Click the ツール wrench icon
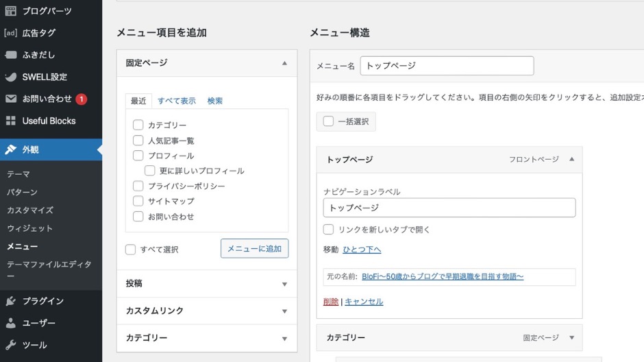 tap(11, 345)
